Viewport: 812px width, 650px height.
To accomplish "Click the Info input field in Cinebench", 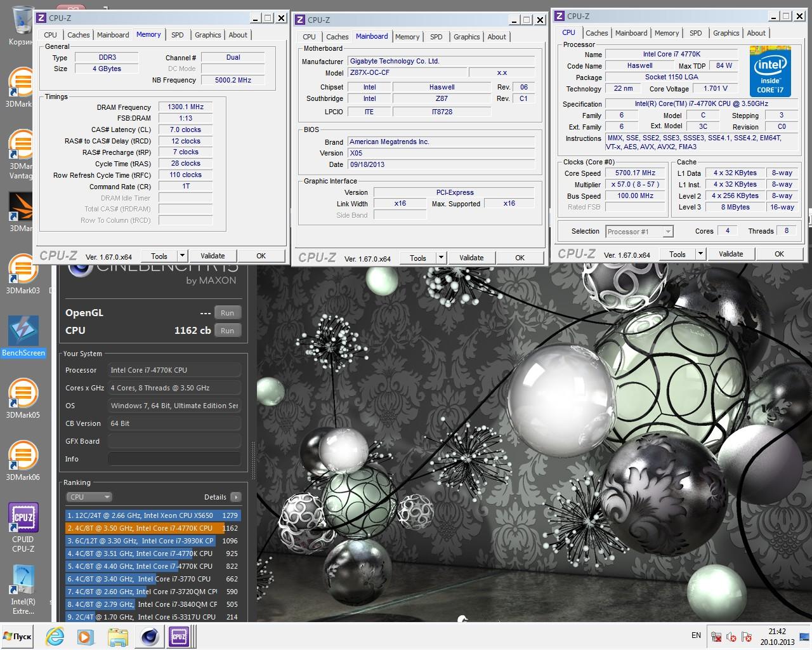I will (174, 459).
